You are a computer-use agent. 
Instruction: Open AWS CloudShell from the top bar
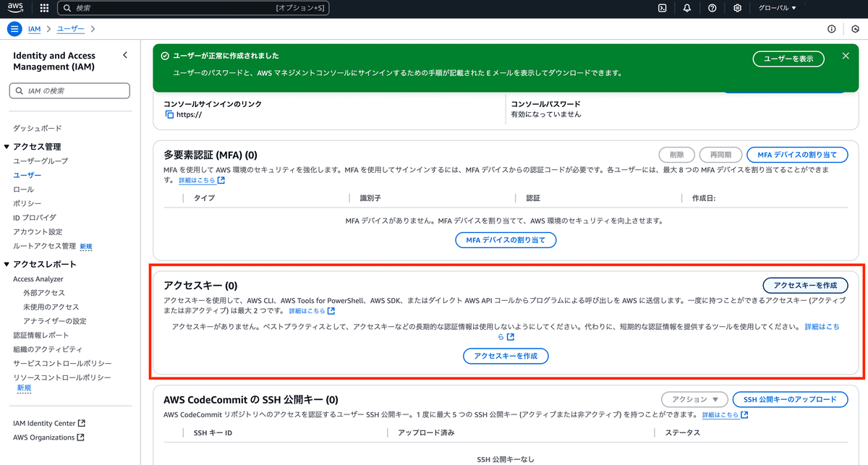tap(663, 8)
